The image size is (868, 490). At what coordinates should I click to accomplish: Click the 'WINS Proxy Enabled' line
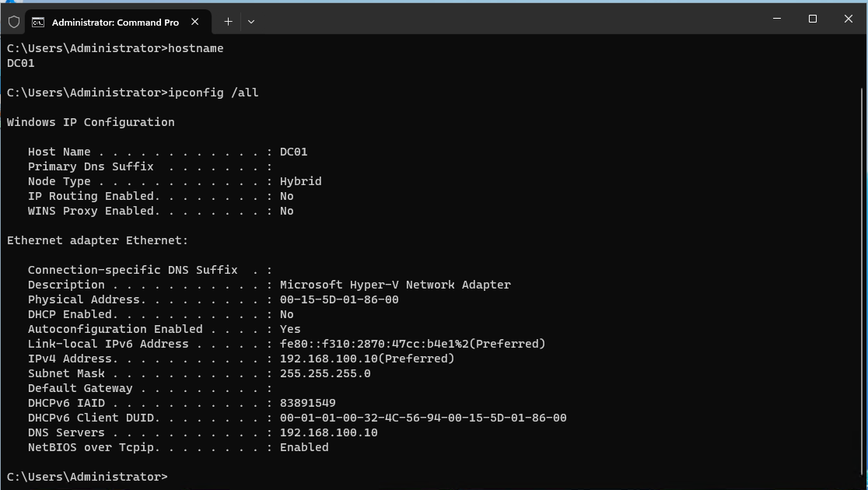click(160, 211)
